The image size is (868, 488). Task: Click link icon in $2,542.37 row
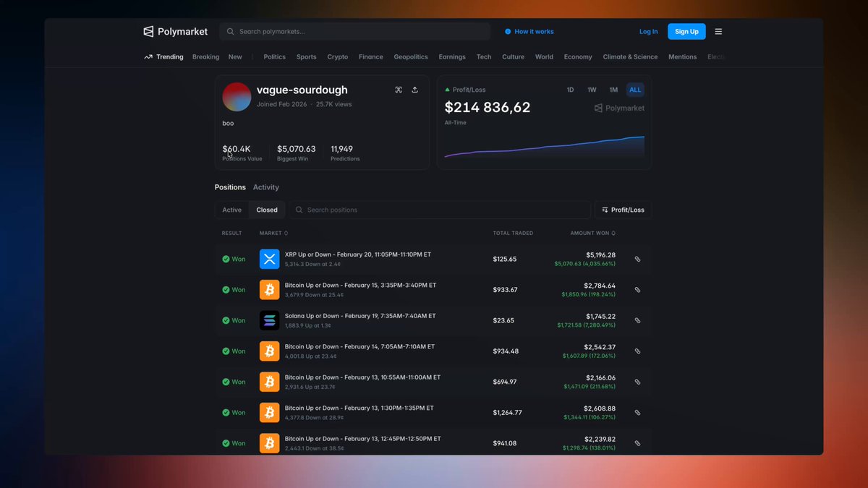637,351
